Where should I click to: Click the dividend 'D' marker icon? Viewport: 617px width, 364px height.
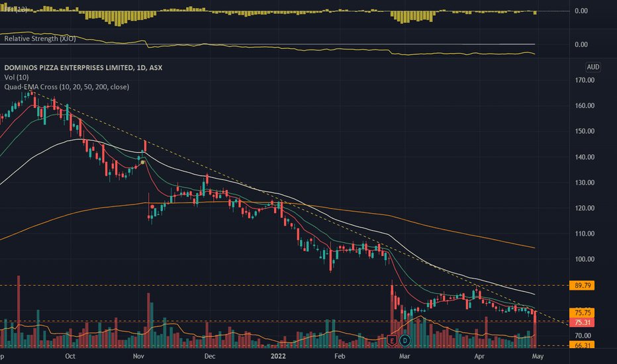(404, 340)
